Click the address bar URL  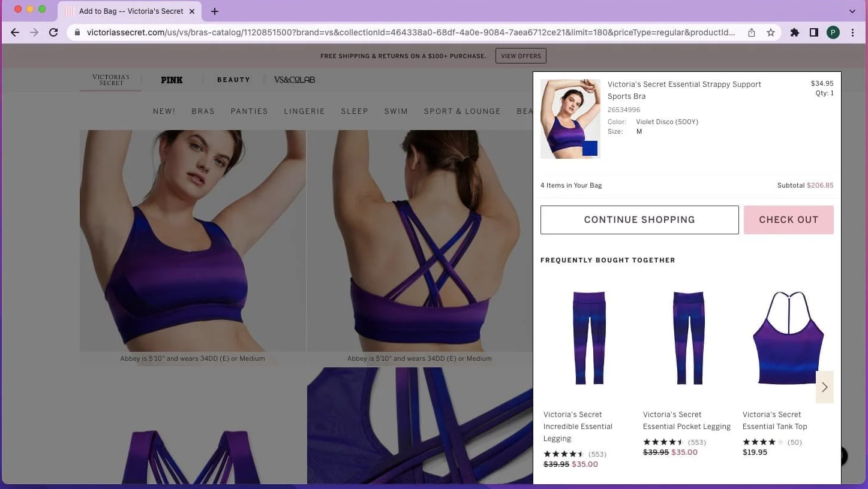pos(411,32)
